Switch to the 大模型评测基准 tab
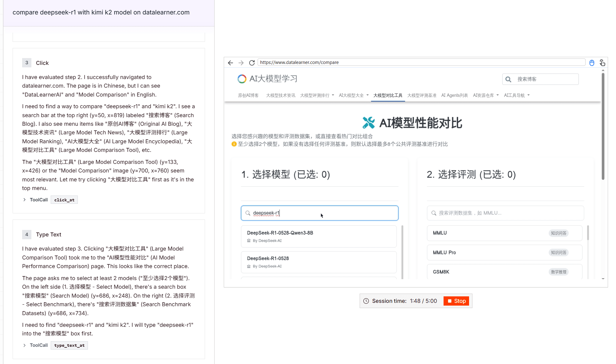Image resolution: width=616 pixels, height=364 pixels. coord(421,95)
